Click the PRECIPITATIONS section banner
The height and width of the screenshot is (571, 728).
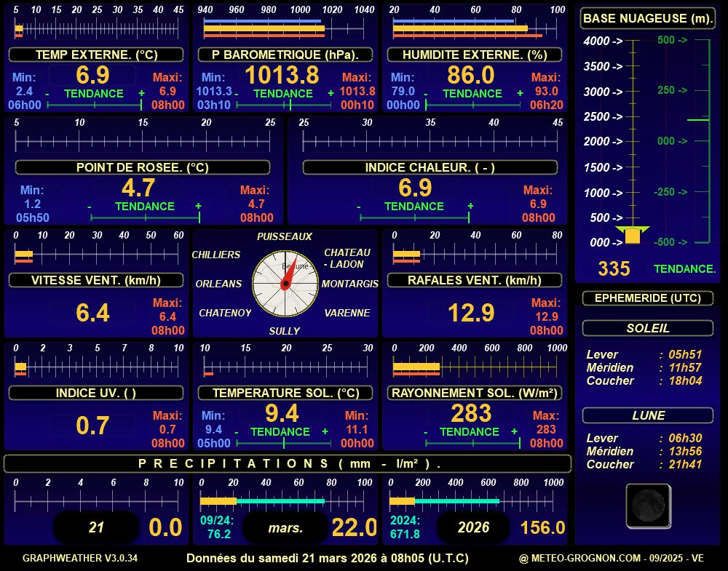click(288, 463)
